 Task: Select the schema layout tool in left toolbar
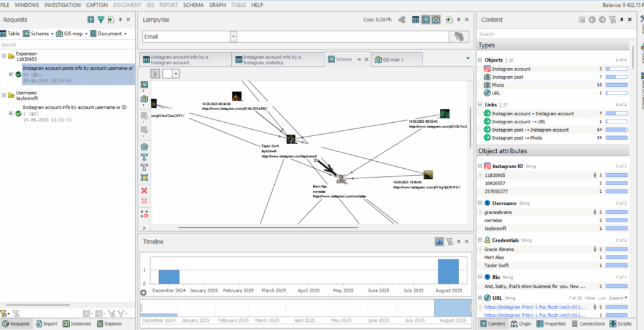(144, 84)
